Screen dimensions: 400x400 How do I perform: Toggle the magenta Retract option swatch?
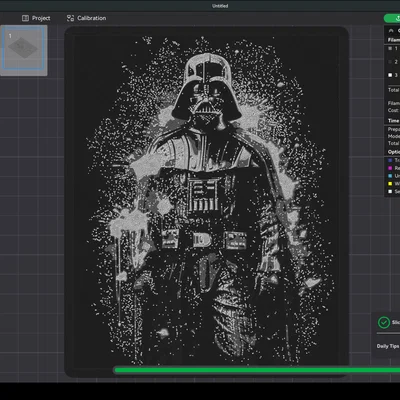pyautogui.click(x=390, y=168)
